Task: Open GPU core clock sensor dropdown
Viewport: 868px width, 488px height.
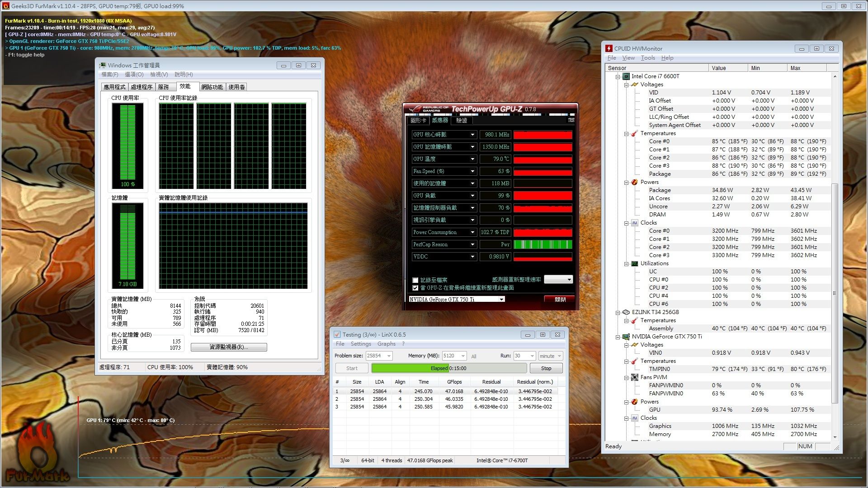Action: [x=472, y=135]
